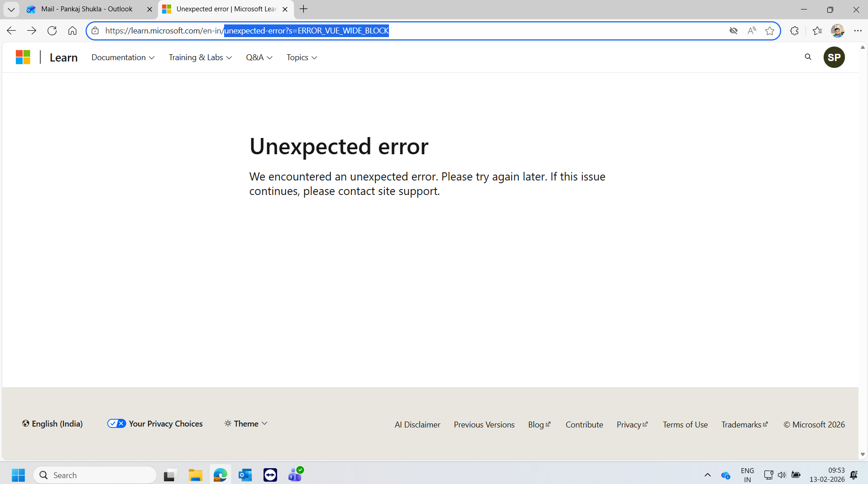Click the Microsoft logo in header

coord(23,57)
